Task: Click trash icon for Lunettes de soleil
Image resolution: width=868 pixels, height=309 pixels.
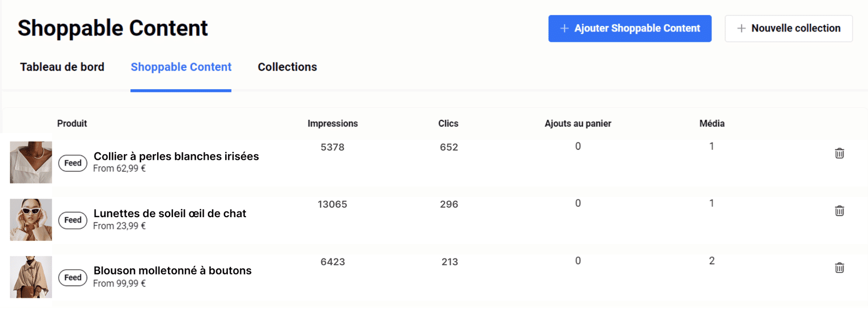Action: (839, 210)
